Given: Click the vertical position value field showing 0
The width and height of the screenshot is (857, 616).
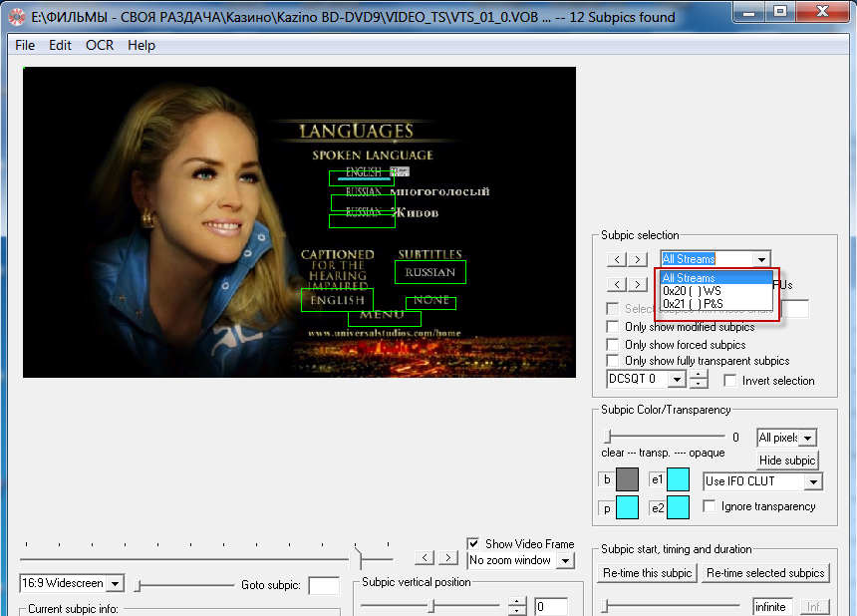Looking at the screenshot, I should 551,606.
